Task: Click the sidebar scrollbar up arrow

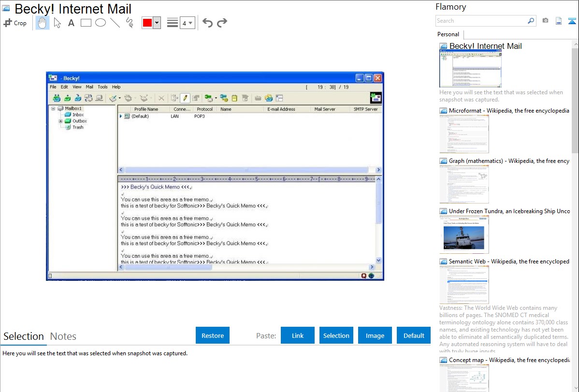Action: pyautogui.click(x=575, y=44)
